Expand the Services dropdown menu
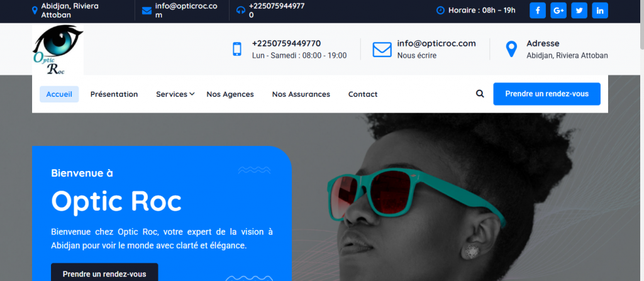 click(x=175, y=94)
